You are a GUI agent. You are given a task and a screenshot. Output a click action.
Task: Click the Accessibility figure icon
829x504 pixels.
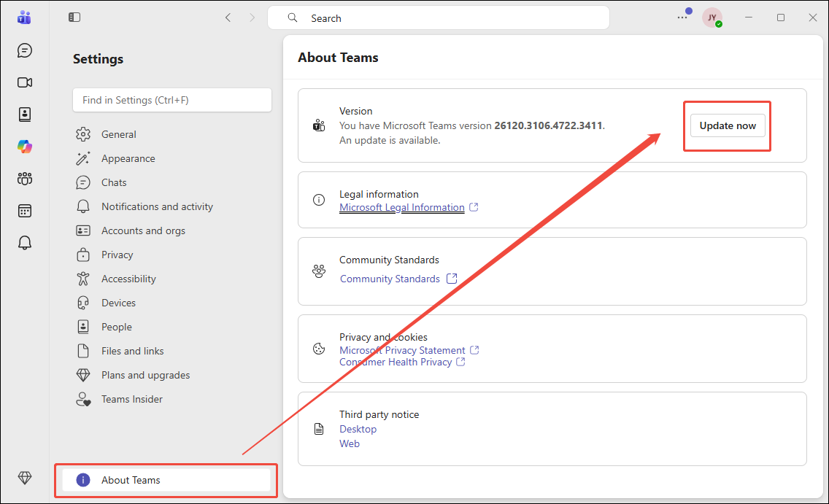[83, 279]
